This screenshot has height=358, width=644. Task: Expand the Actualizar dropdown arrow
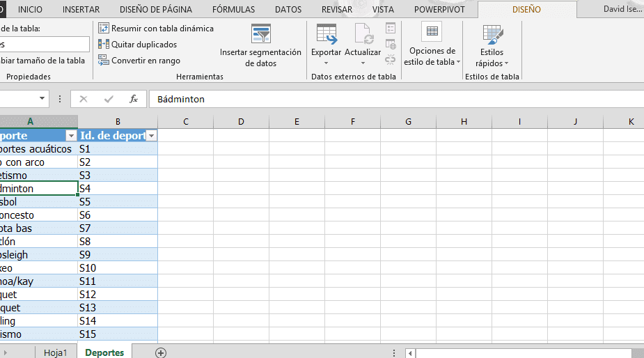coord(363,63)
